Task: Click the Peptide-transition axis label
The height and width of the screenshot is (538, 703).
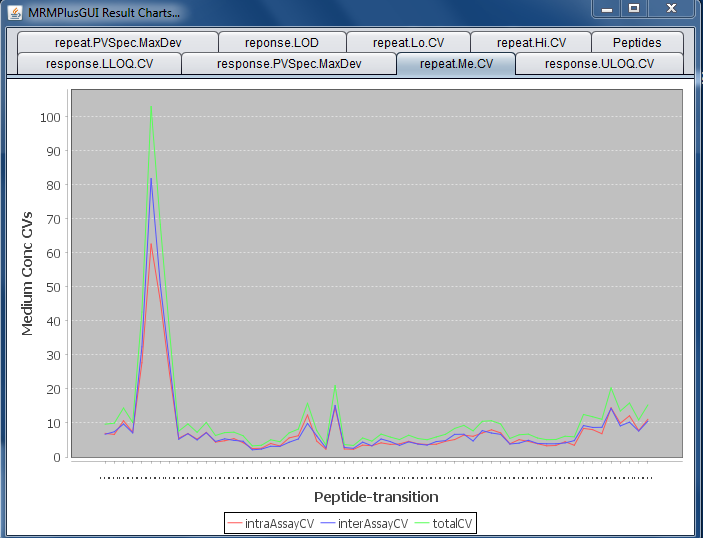Action: (x=376, y=497)
